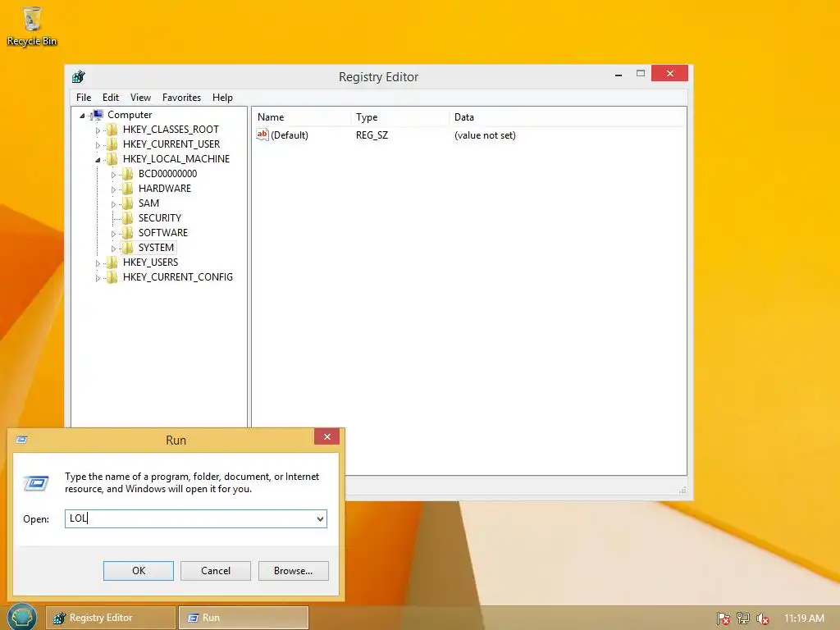Viewport: 840px width, 630px height.
Task: Click the SYSTEM folder icon
Action: coord(127,248)
